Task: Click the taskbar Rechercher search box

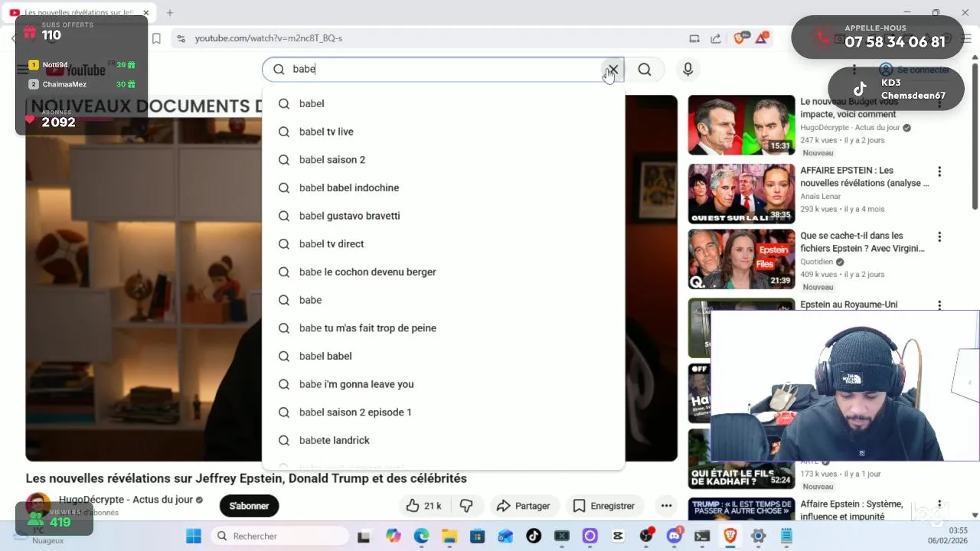Action: pyautogui.click(x=279, y=536)
